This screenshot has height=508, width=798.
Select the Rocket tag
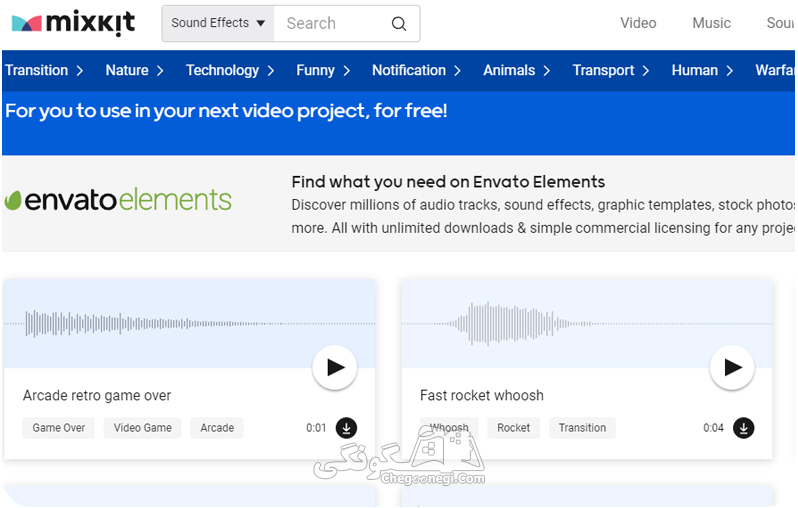514,428
